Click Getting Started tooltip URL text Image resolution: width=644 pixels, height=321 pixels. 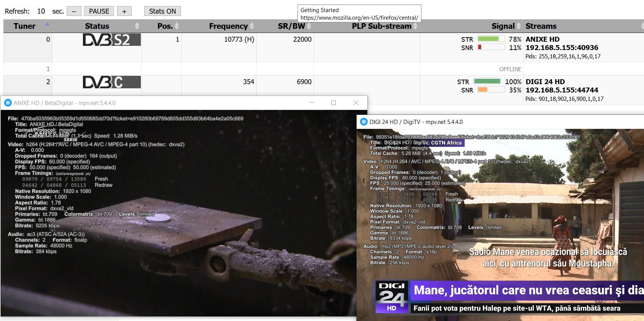click(x=359, y=18)
